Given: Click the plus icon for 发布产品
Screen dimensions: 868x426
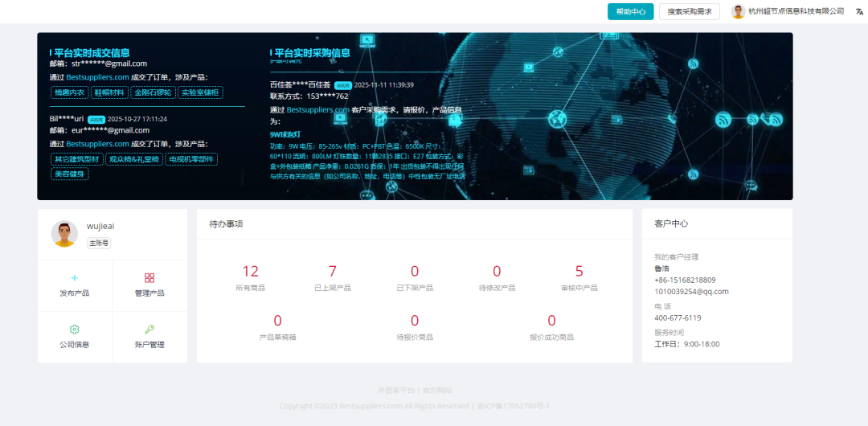Looking at the screenshot, I should click(x=75, y=277).
